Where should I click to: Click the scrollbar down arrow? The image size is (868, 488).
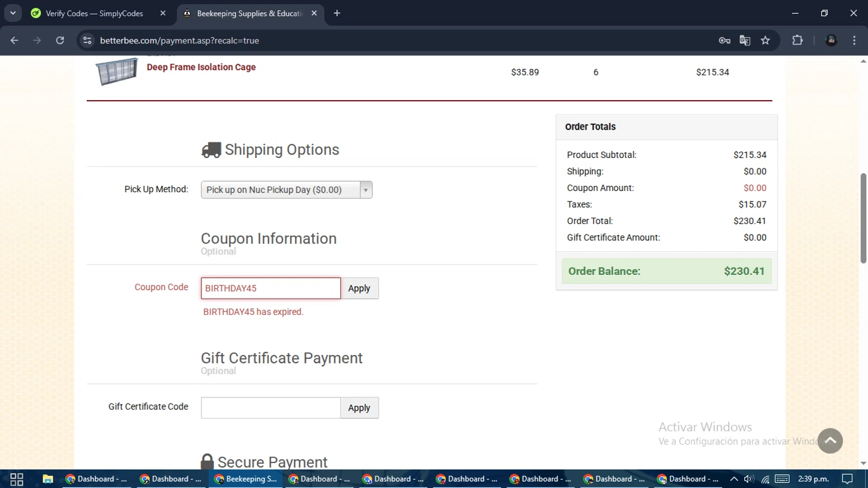863,464
